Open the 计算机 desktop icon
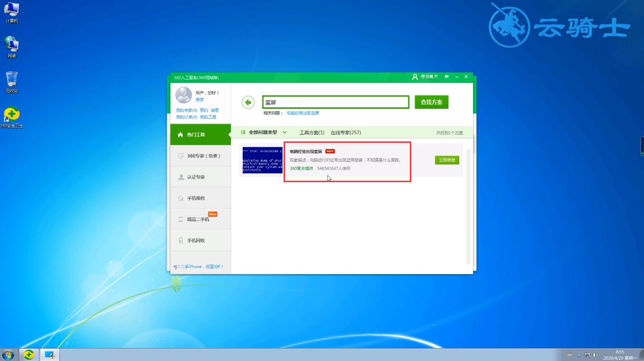The width and height of the screenshot is (644, 361). tap(12, 13)
